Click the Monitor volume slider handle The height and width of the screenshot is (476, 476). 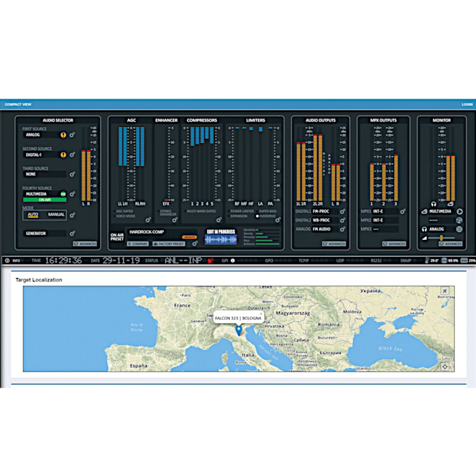coord(441,238)
